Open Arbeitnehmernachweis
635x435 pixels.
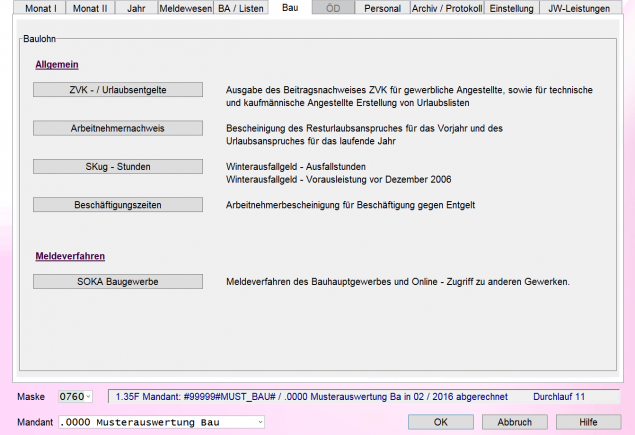click(118, 128)
